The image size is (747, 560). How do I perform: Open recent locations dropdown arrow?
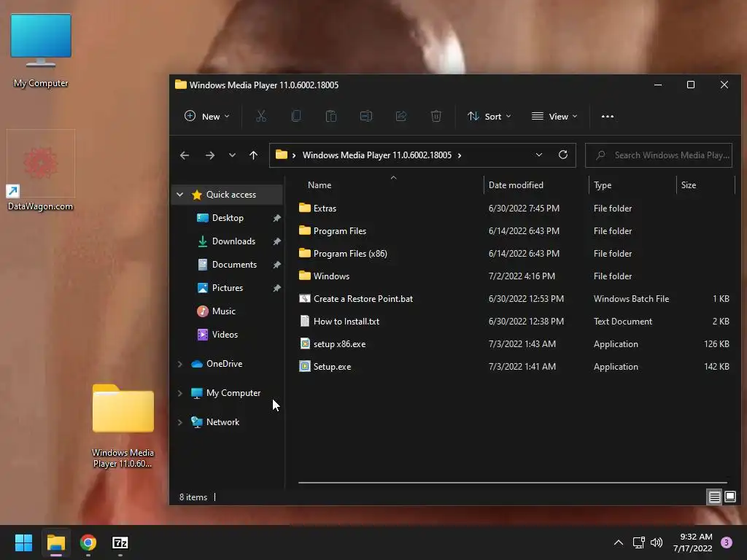click(x=232, y=155)
